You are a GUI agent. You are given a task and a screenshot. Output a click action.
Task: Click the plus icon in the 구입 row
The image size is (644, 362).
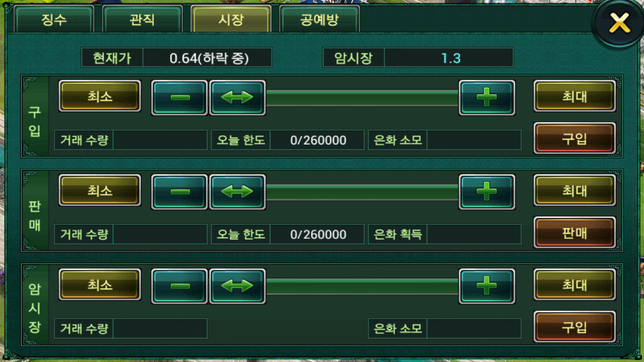click(487, 98)
